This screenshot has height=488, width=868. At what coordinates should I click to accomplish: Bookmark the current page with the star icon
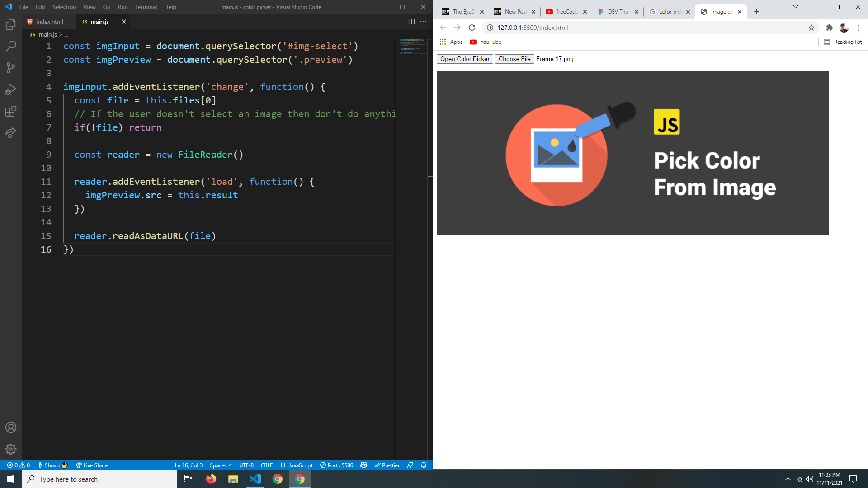(811, 28)
